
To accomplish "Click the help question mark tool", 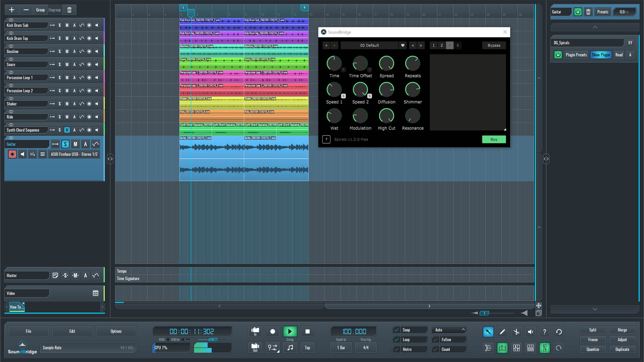I will click(545, 332).
